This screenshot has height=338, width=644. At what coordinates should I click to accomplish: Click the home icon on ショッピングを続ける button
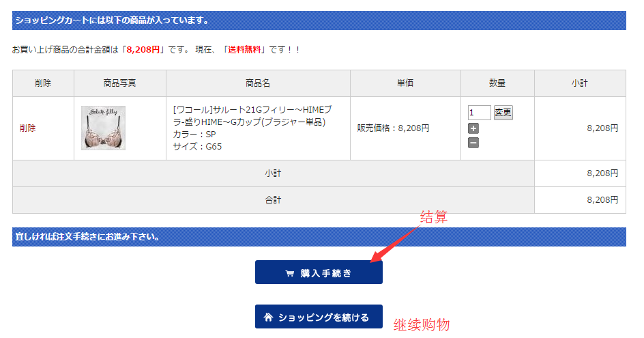pos(268,318)
